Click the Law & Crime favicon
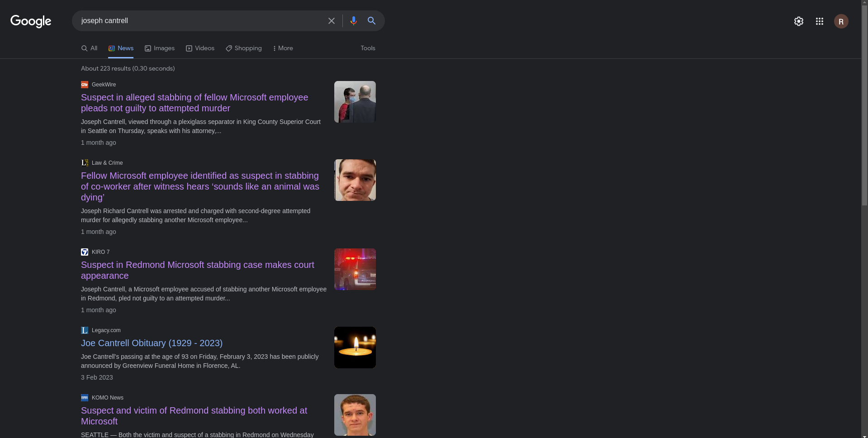 click(x=85, y=163)
